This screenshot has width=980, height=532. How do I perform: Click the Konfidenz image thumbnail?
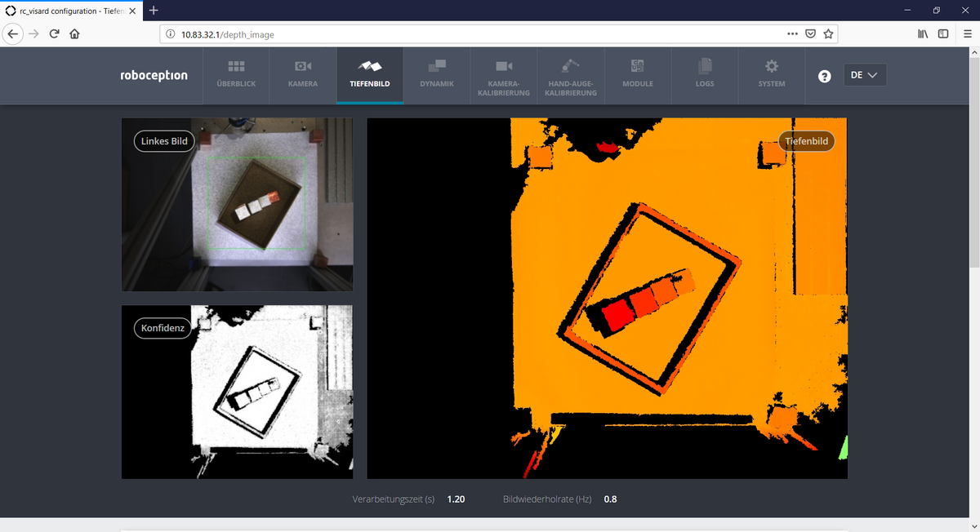click(x=237, y=392)
